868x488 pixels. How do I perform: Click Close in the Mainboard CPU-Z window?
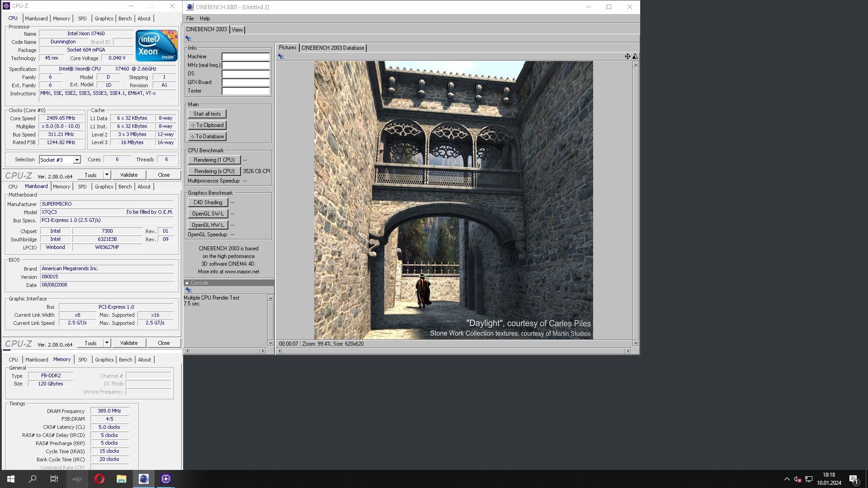pyautogui.click(x=164, y=343)
